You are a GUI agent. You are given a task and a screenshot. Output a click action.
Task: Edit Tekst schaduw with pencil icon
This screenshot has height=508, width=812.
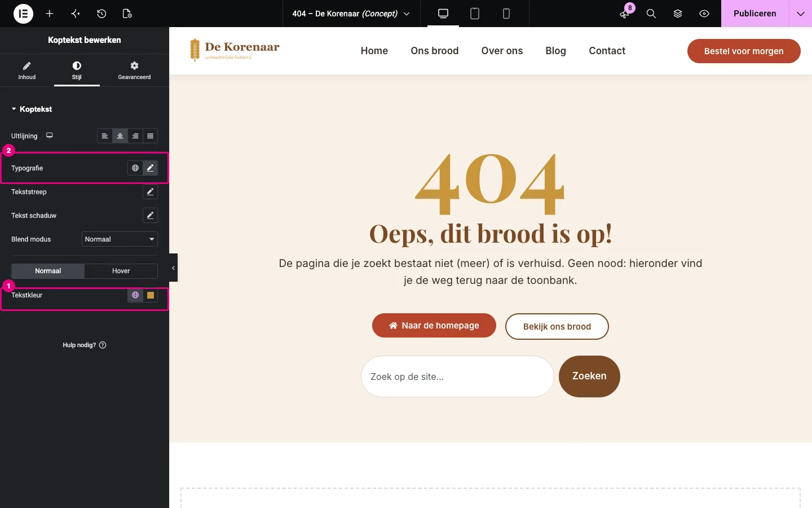pyautogui.click(x=151, y=216)
